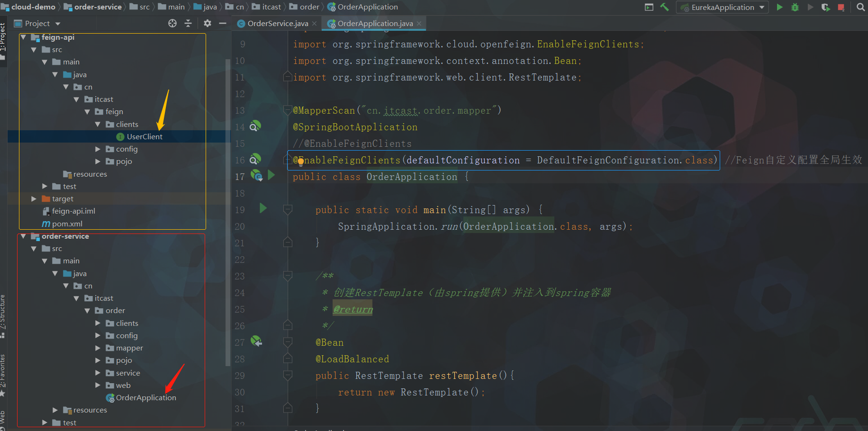Run EurekaApplication with the green play button
This screenshot has height=431, width=868.
[x=779, y=7]
